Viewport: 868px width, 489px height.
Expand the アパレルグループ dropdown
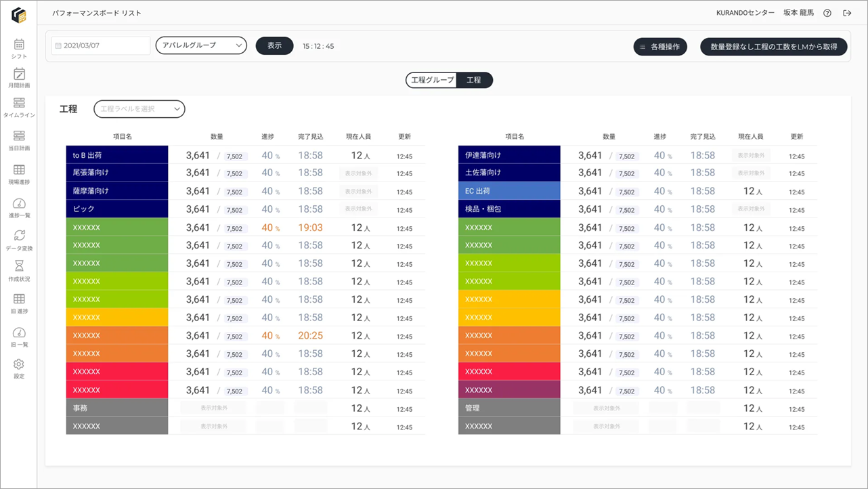[201, 45]
